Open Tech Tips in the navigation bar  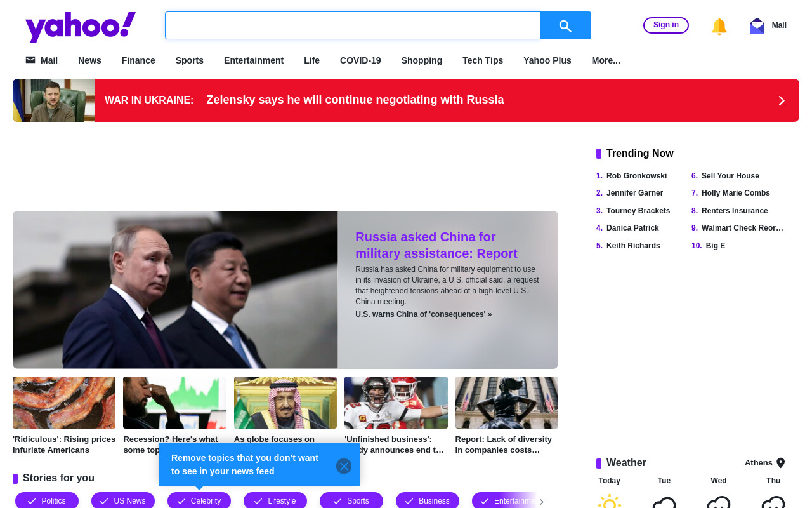pos(483,60)
